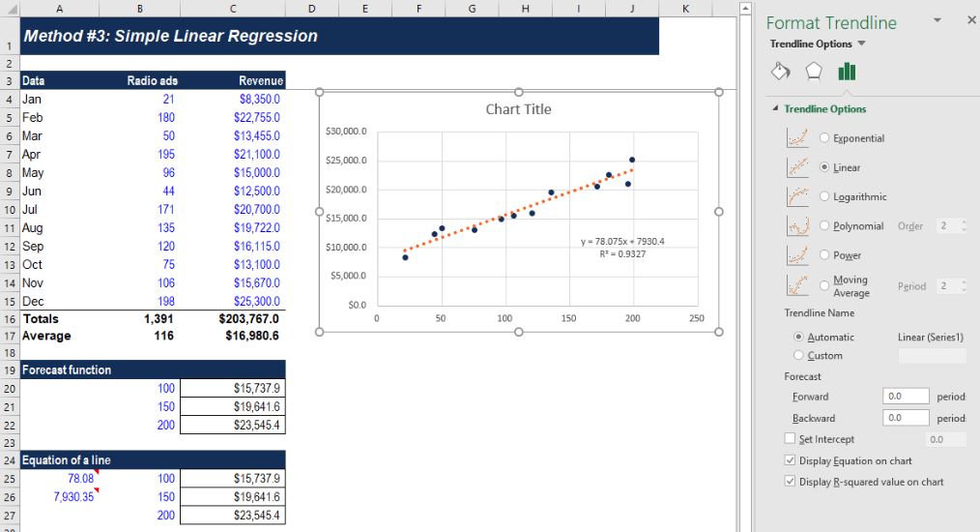Select row 16 header
980x532 pixels.
tap(10, 319)
